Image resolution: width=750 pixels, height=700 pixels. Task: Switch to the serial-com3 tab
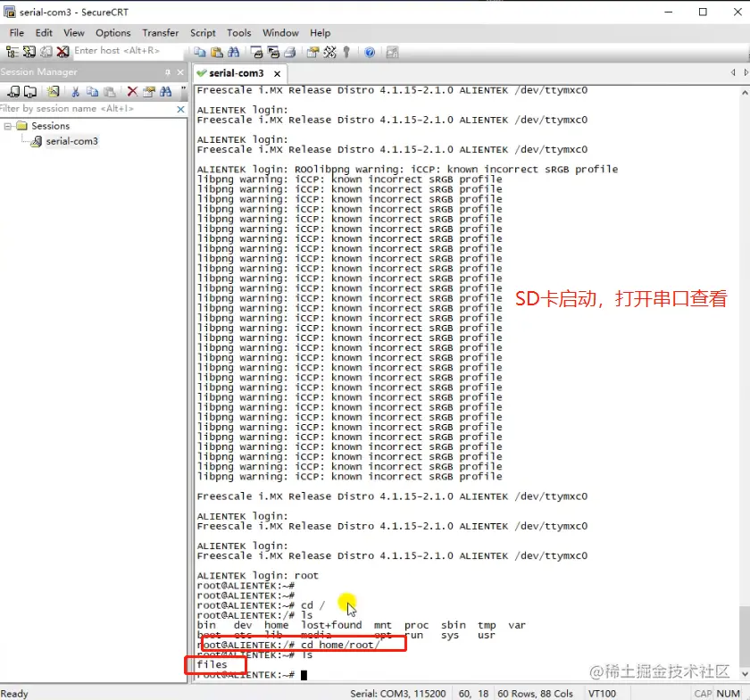click(x=237, y=73)
